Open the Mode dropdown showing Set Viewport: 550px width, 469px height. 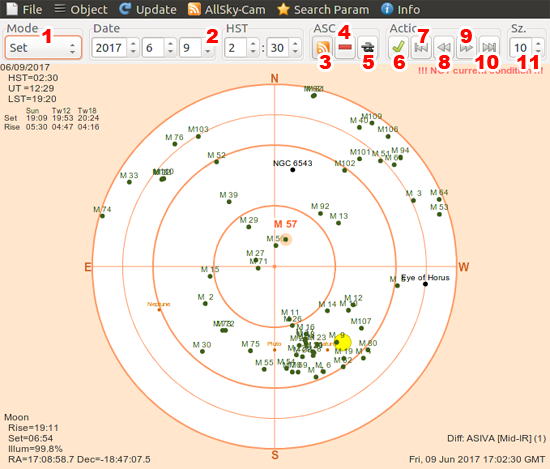click(x=43, y=48)
